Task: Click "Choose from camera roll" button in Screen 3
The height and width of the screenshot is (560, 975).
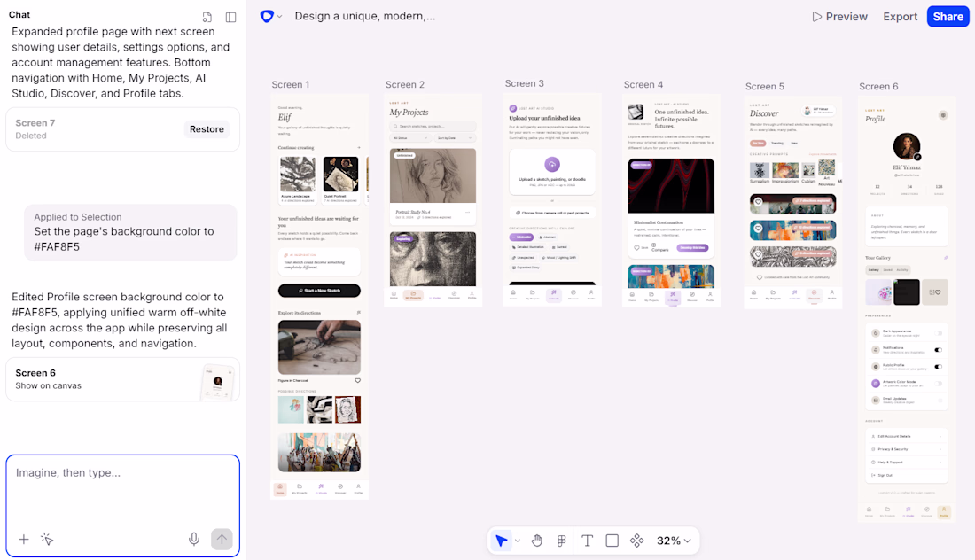Action: pos(552,213)
